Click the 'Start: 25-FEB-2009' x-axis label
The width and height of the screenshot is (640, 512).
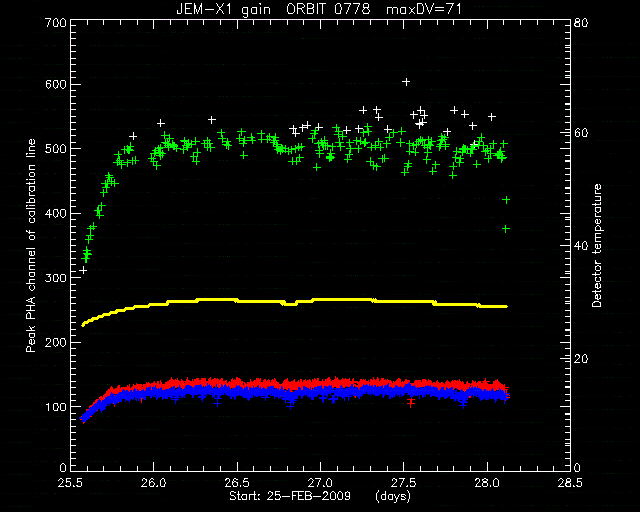click(290, 496)
